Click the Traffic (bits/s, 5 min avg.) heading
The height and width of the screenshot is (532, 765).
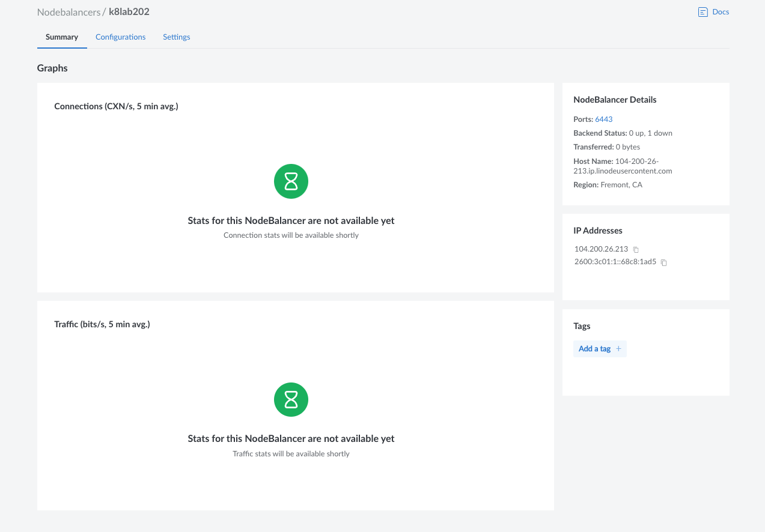point(102,324)
